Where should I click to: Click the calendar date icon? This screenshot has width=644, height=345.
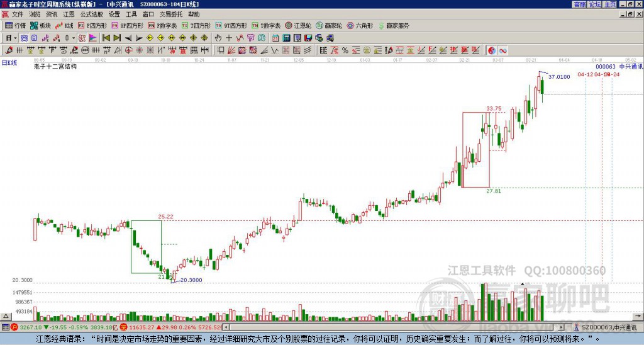click(275, 38)
